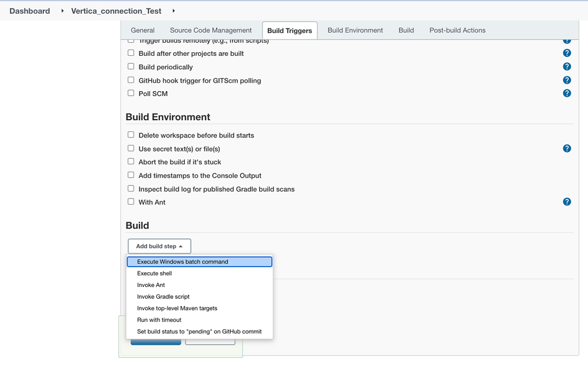Open help for Poll SCM
This screenshot has width=588, height=367.
click(567, 94)
